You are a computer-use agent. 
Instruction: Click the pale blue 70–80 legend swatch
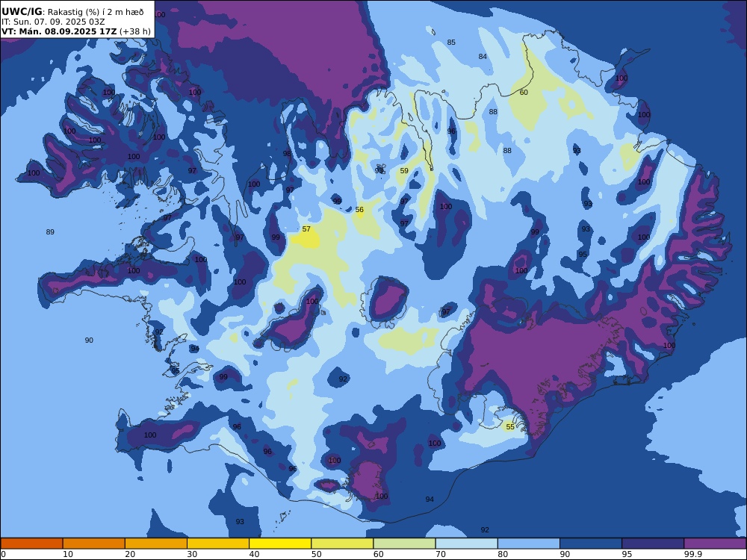(x=467, y=544)
